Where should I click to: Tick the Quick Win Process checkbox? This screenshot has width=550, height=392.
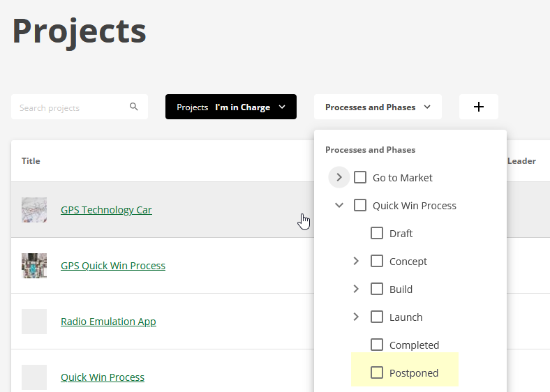(x=360, y=205)
